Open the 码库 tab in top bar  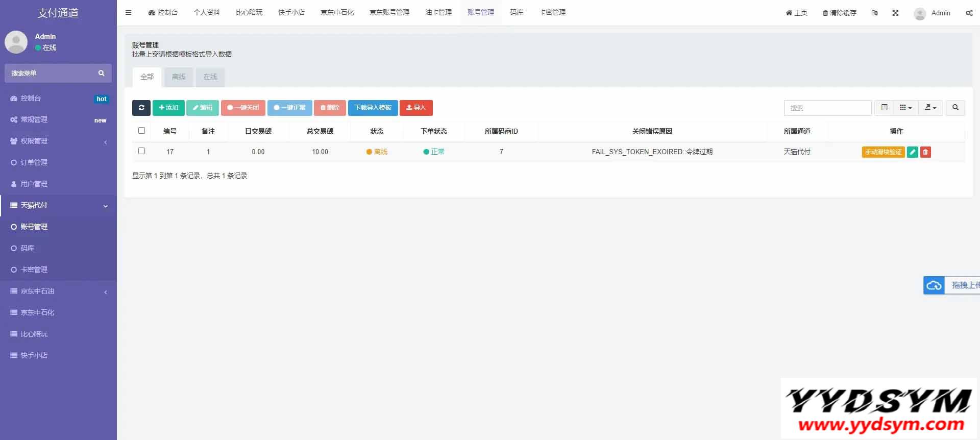pyautogui.click(x=517, y=13)
